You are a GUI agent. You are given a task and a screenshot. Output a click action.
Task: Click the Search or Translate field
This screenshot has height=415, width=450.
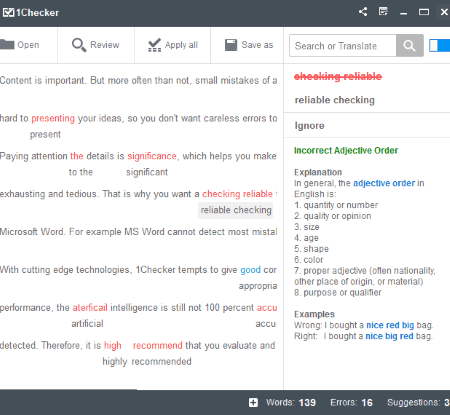343,46
